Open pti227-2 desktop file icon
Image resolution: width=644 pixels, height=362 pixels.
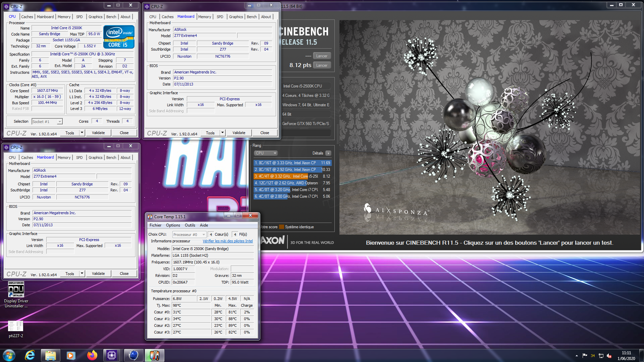(16, 329)
